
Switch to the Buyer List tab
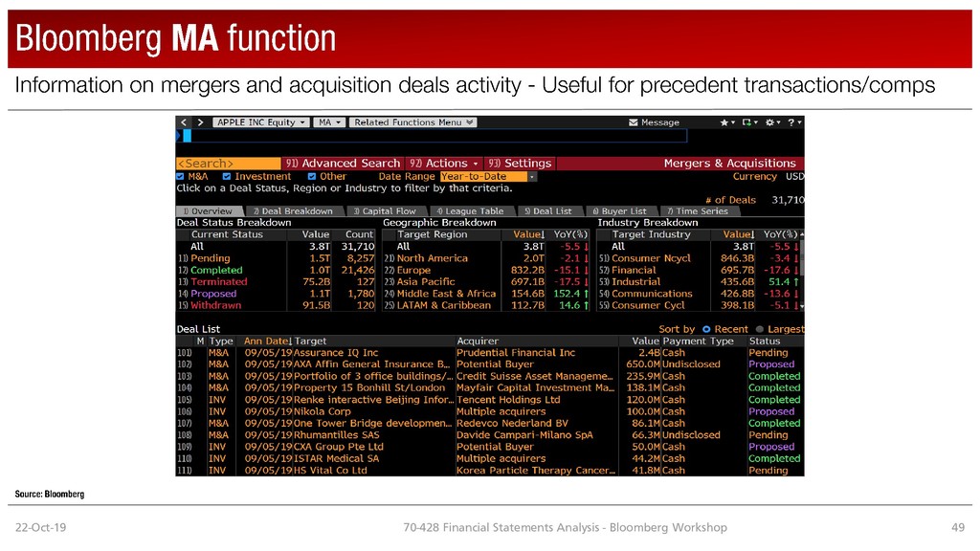(x=620, y=211)
